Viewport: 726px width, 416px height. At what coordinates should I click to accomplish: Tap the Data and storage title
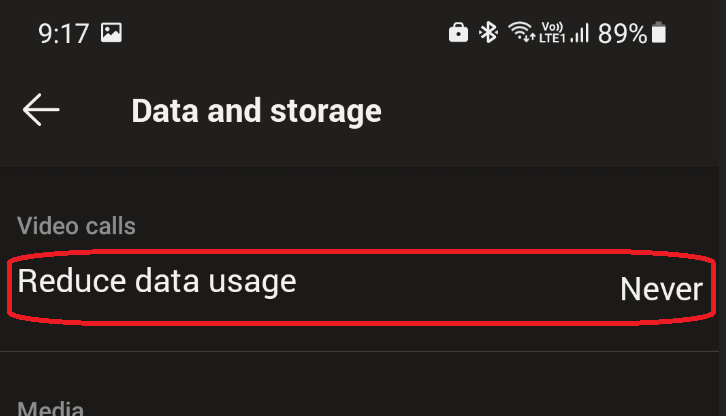pos(256,110)
